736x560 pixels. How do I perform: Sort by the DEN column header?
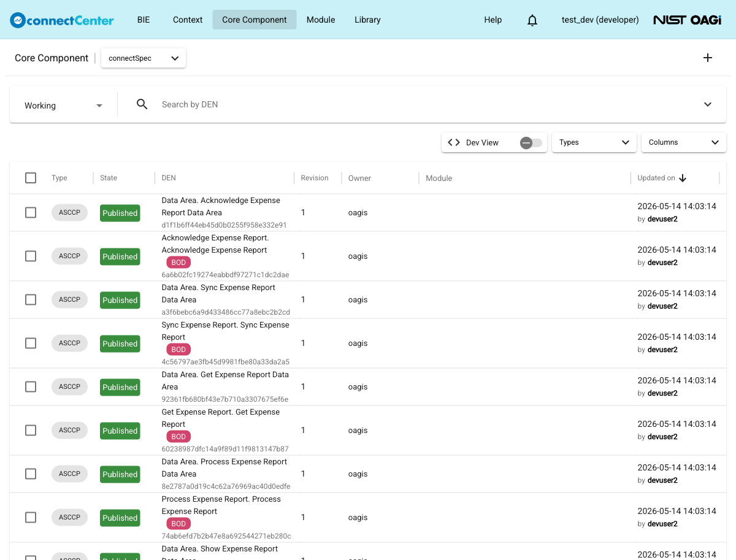(x=169, y=178)
